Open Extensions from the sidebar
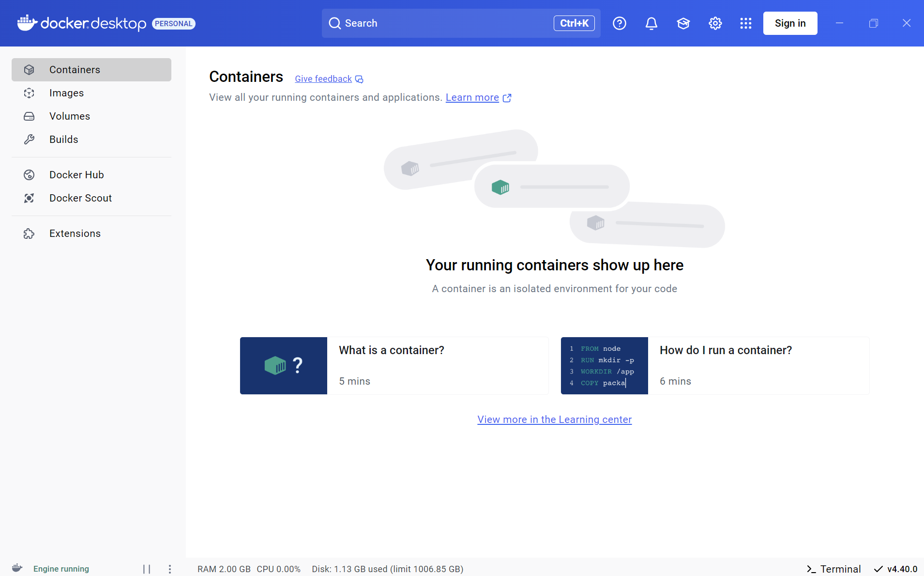The height and width of the screenshot is (576, 924). (x=75, y=233)
